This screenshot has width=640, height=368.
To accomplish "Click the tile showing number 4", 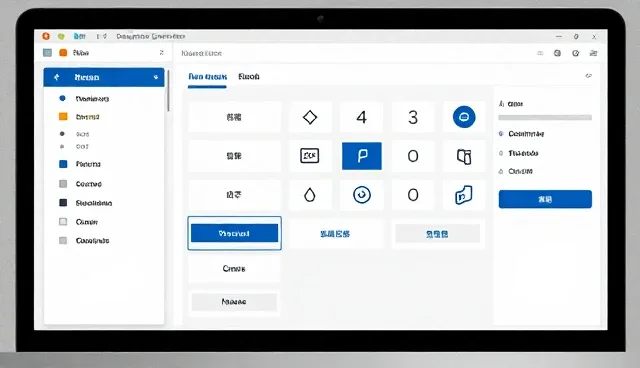I will coord(361,117).
